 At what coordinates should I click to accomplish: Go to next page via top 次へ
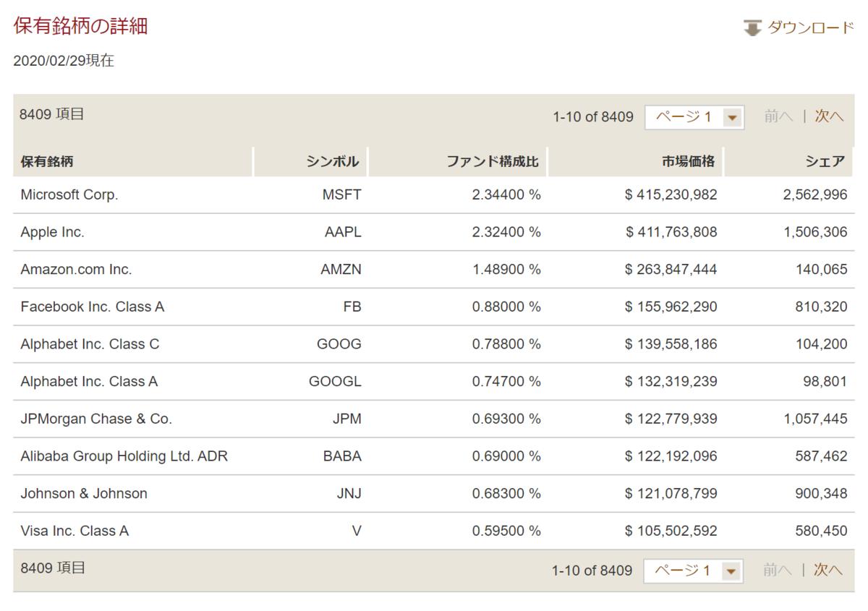click(x=830, y=116)
